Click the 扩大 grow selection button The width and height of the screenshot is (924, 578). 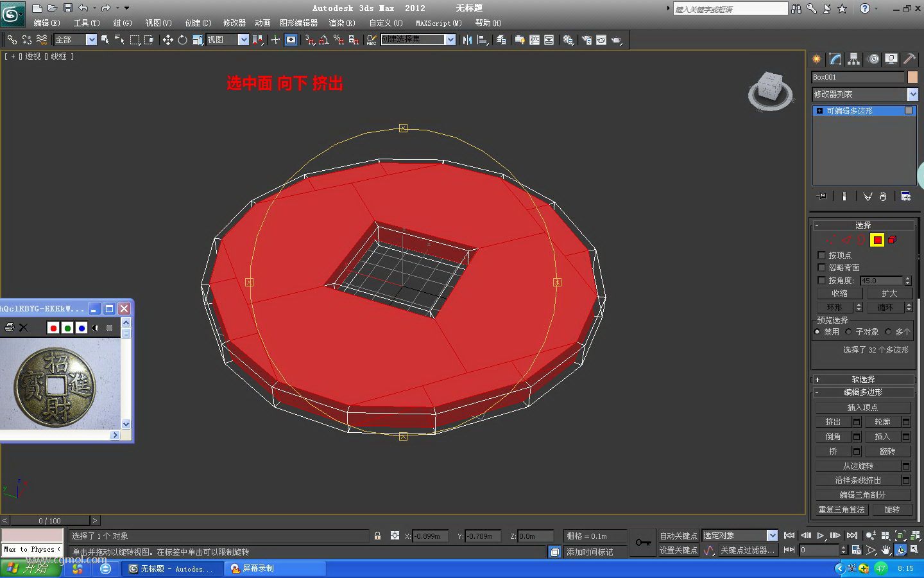pyautogui.click(x=889, y=293)
